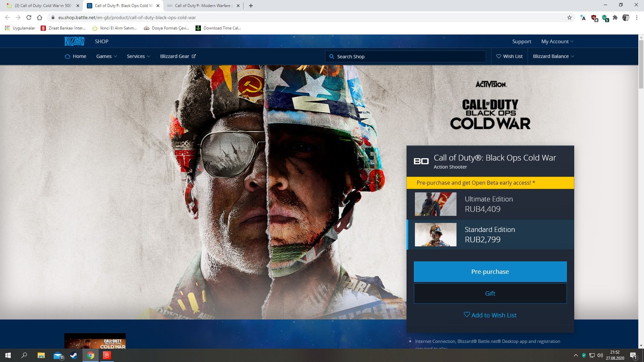
Task: Click the translate extension icon
Action: pos(583,18)
